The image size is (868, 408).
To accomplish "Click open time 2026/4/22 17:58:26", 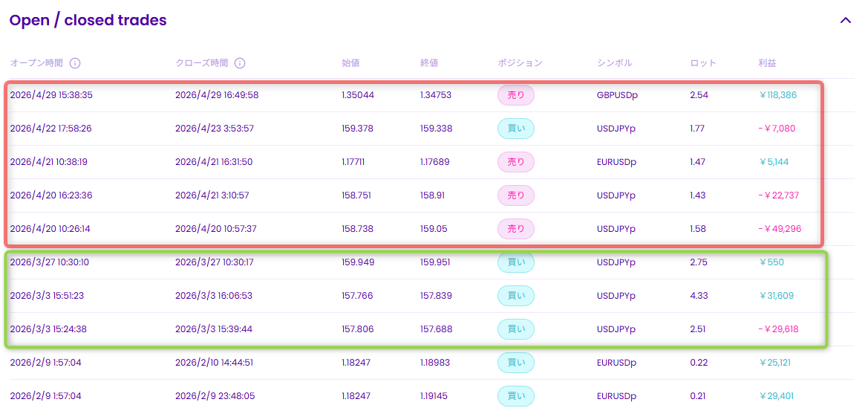I will (x=51, y=129).
